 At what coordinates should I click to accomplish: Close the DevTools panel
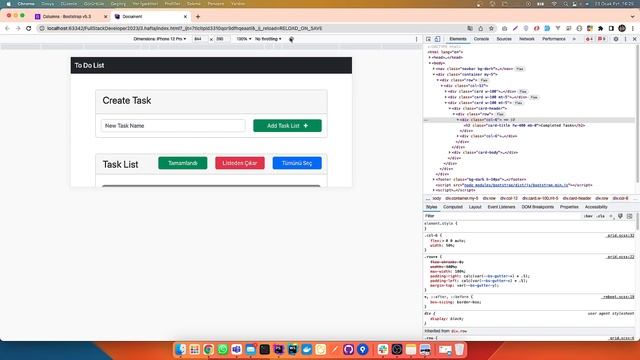click(635, 39)
